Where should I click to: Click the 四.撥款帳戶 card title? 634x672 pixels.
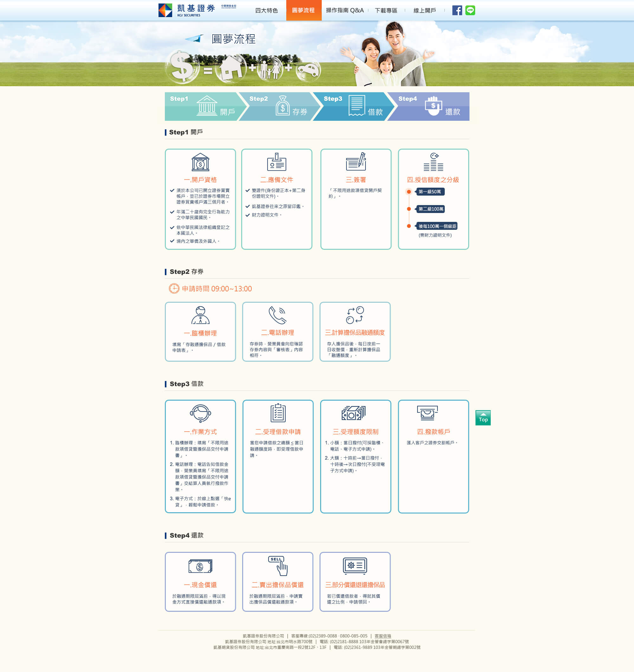[x=433, y=432]
